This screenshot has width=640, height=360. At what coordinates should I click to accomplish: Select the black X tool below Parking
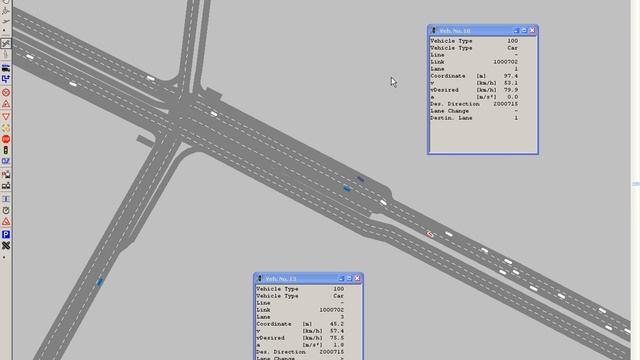click(6, 245)
